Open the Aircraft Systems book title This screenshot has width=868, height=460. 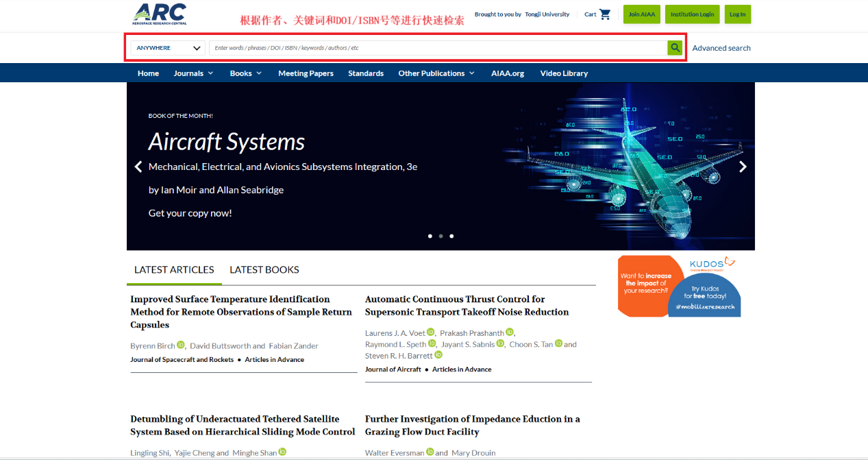point(227,142)
